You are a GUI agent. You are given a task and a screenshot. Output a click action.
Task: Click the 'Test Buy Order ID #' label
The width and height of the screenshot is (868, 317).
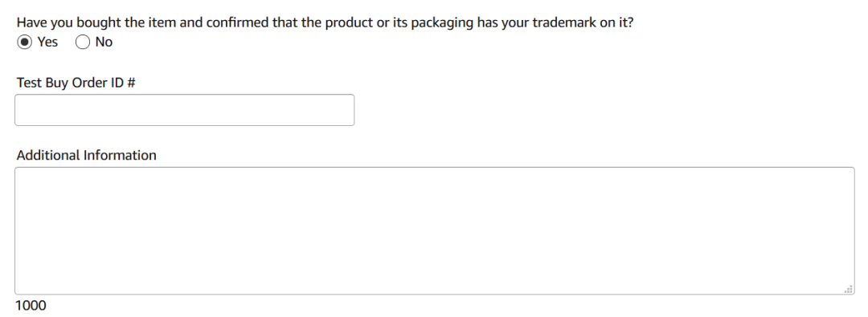(x=76, y=83)
